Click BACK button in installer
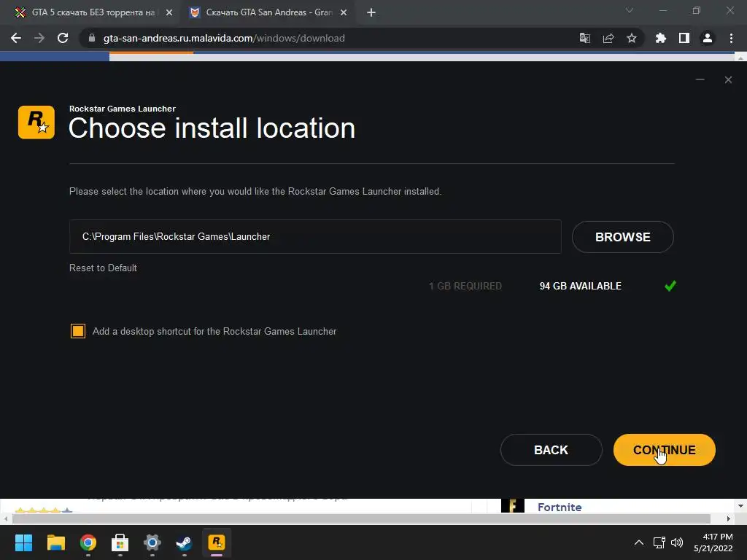The image size is (747, 560). [551, 450]
